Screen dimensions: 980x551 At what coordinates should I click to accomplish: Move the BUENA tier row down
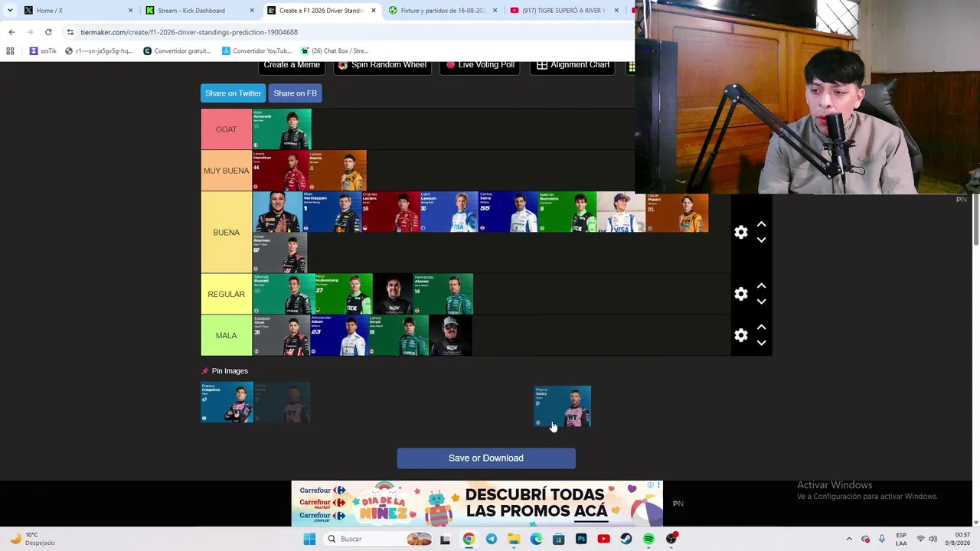coord(761,240)
